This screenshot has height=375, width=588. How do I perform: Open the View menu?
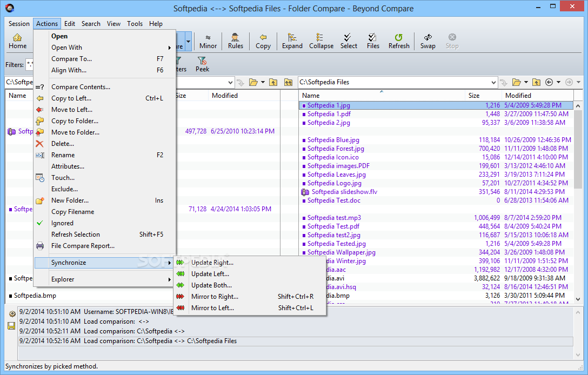point(113,24)
